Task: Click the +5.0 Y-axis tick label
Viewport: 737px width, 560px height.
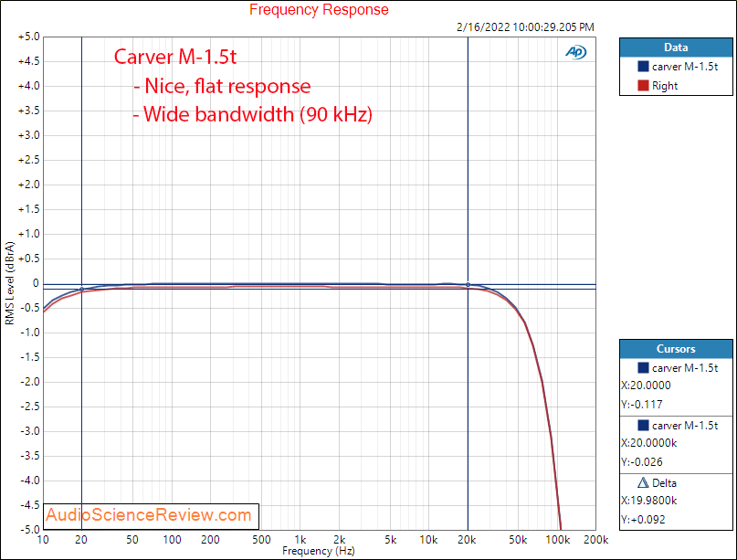Action: tap(28, 37)
